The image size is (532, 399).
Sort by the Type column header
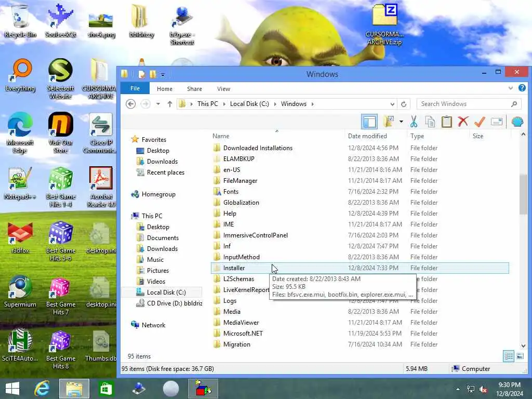point(417,136)
